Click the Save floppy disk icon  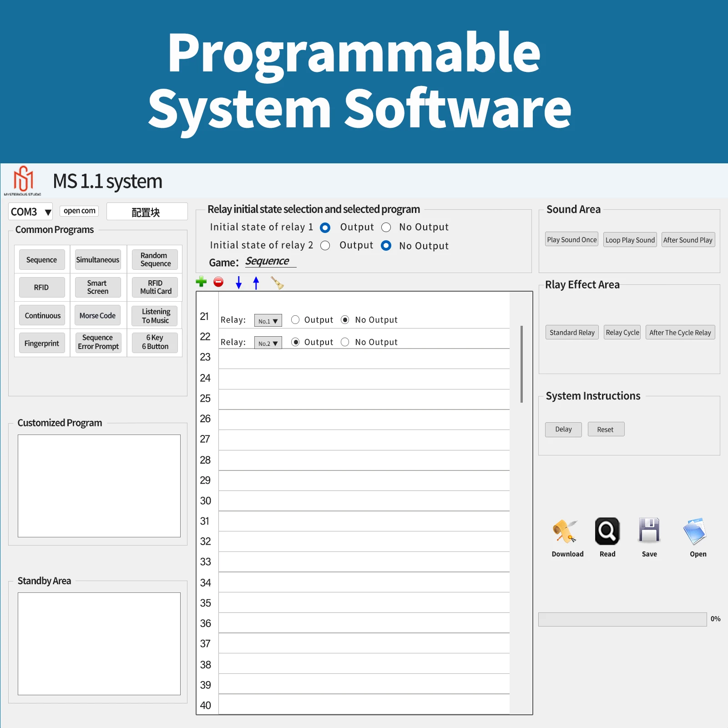[x=649, y=531]
